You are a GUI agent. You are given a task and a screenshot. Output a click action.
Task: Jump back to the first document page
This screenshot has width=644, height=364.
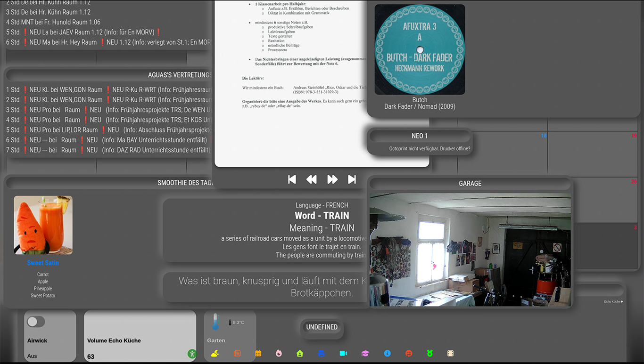pos(292,179)
